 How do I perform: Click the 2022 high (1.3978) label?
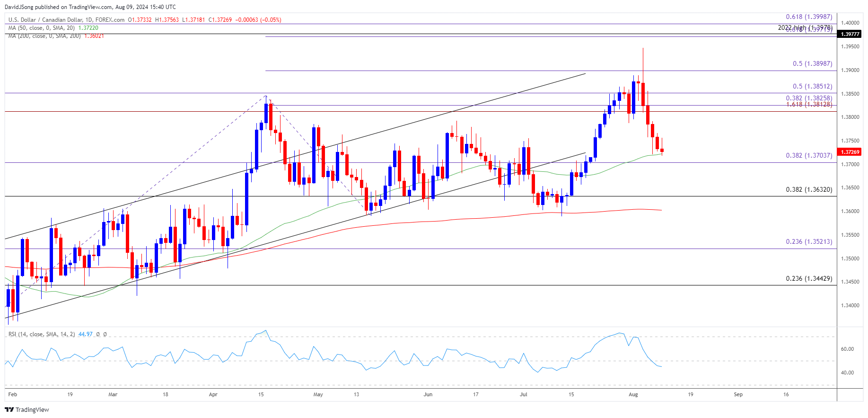pos(805,27)
